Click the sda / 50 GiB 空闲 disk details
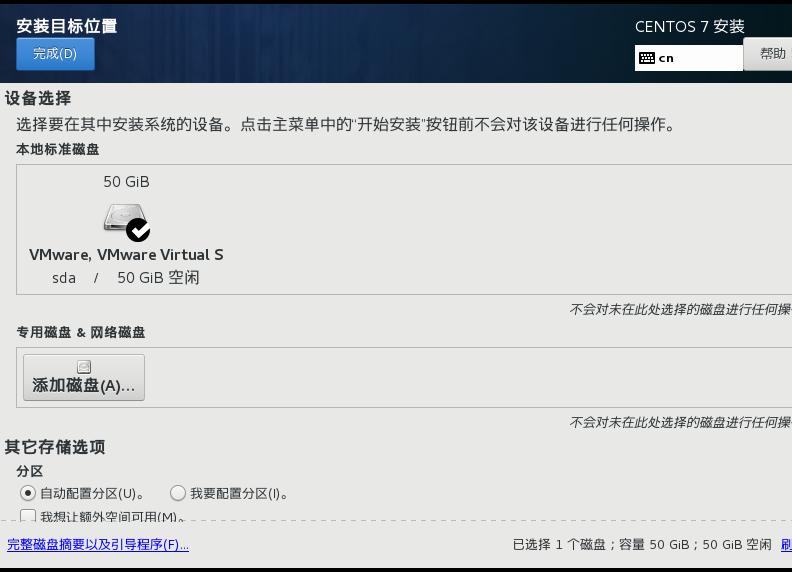 click(126, 277)
